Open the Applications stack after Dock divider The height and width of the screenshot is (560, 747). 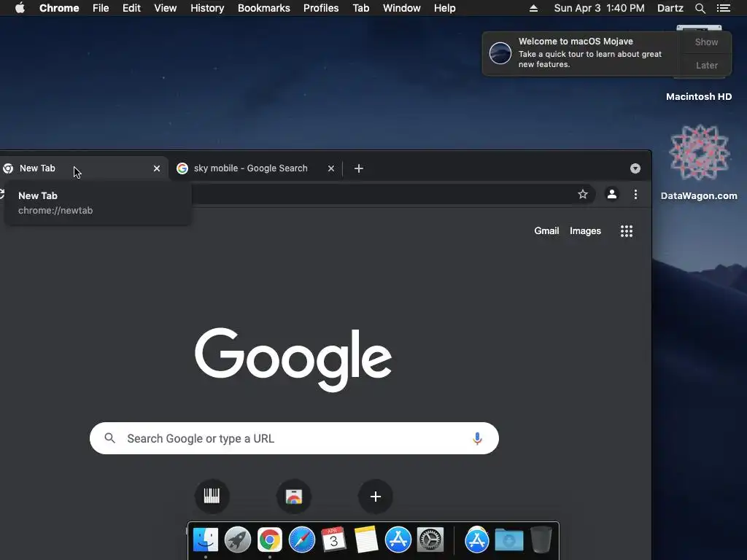[x=477, y=540]
